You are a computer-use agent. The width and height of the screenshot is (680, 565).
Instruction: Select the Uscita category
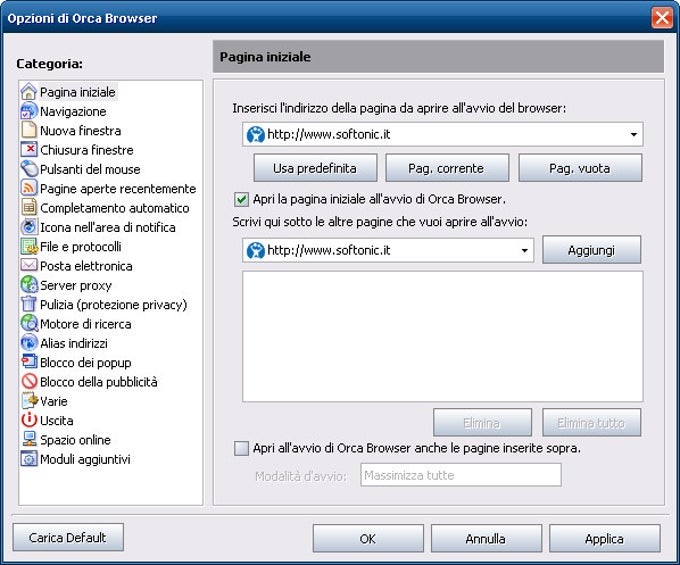56,421
